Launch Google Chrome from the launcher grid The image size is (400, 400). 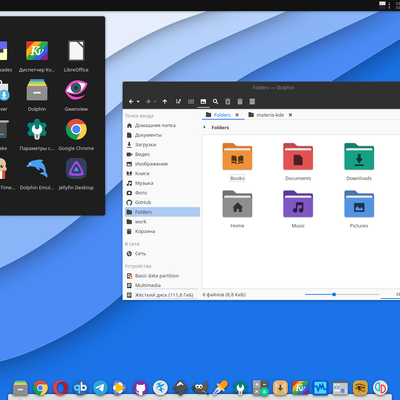[76, 135]
